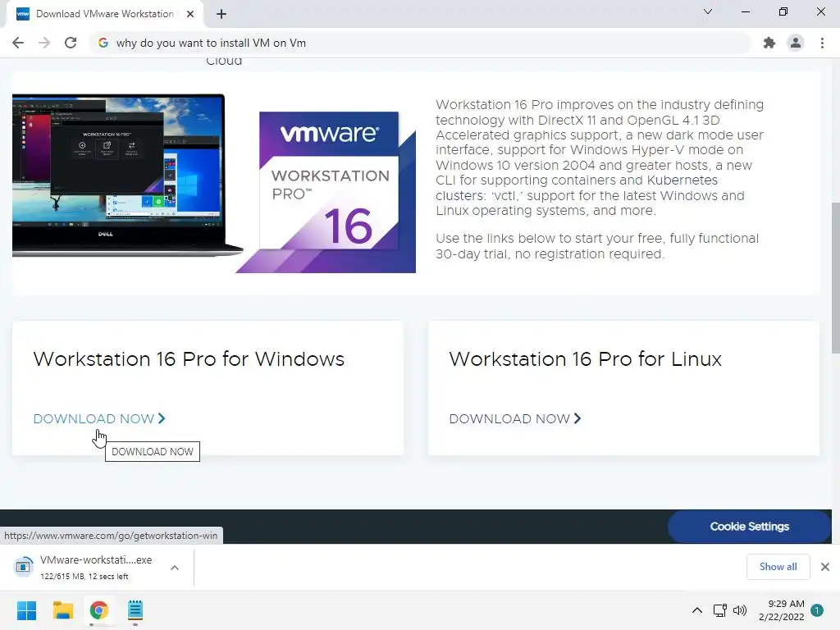Open the Chrome profile avatar
The image size is (840, 630).
796,43
